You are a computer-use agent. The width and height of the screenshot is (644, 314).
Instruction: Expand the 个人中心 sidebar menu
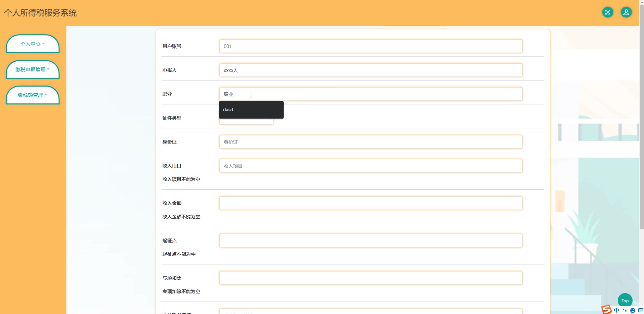click(x=33, y=44)
